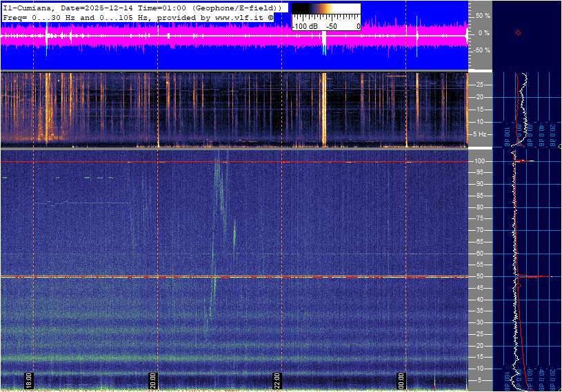Click the 50 % amplitude axis label
Viewport: 562px width, 392px height.
(x=482, y=15)
